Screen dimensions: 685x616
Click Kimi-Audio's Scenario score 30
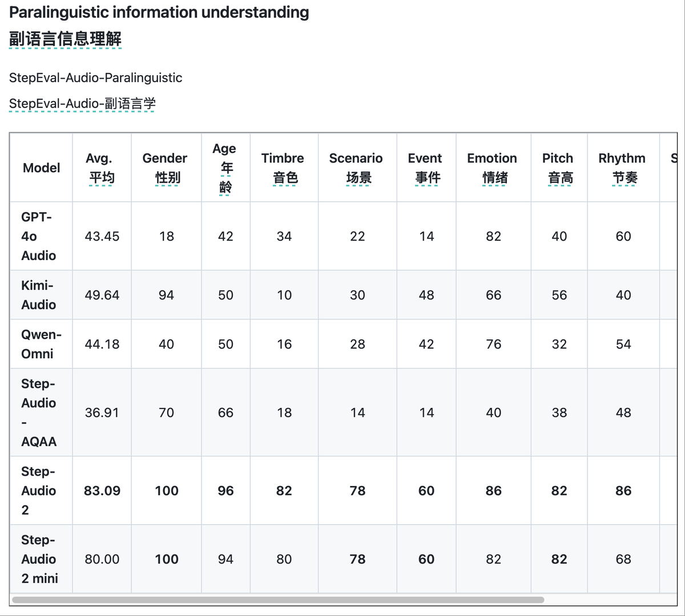(357, 295)
